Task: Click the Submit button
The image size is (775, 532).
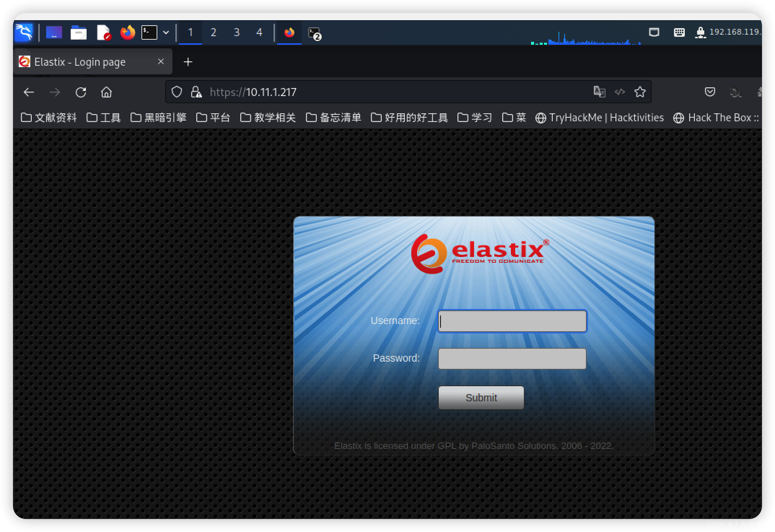Action: coord(481,397)
